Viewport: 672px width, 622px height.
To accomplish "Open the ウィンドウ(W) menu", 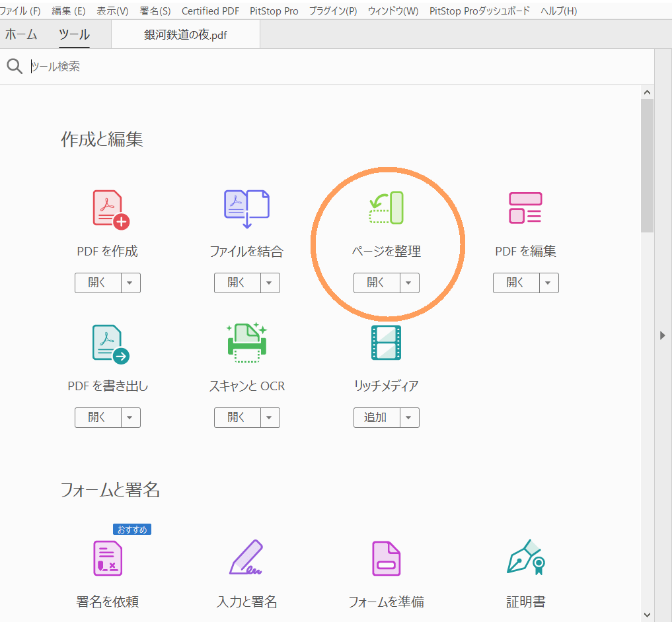I will tap(393, 11).
